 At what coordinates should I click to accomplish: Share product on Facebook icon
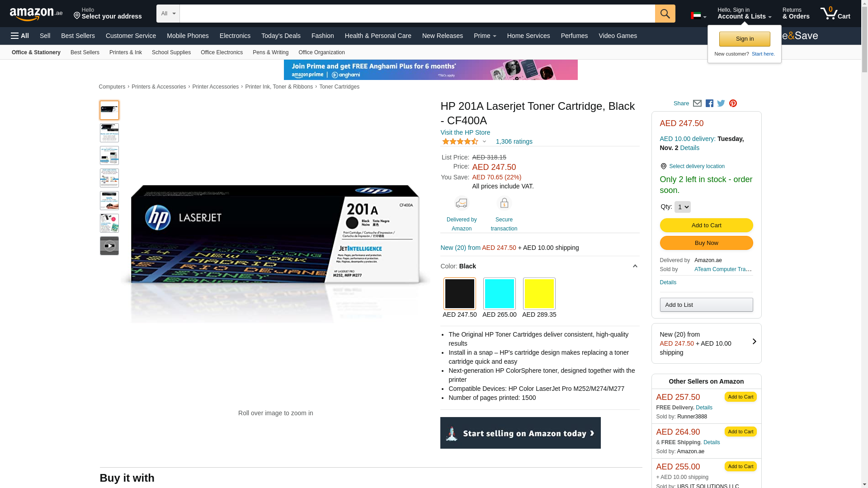[x=709, y=103]
